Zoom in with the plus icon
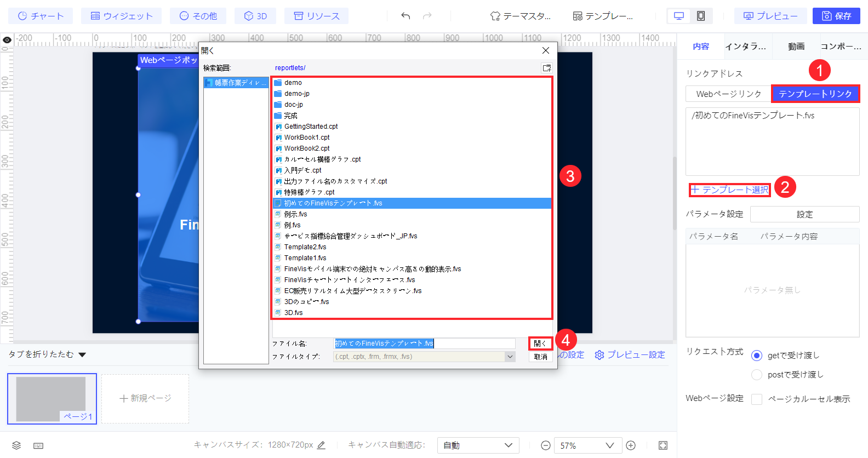868x458 pixels. 631,445
